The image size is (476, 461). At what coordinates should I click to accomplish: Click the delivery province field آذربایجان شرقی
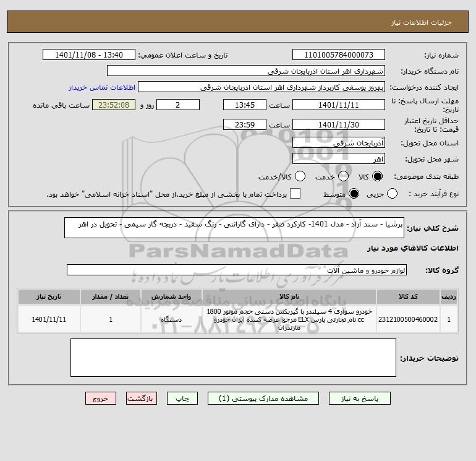[x=339, y=142]
